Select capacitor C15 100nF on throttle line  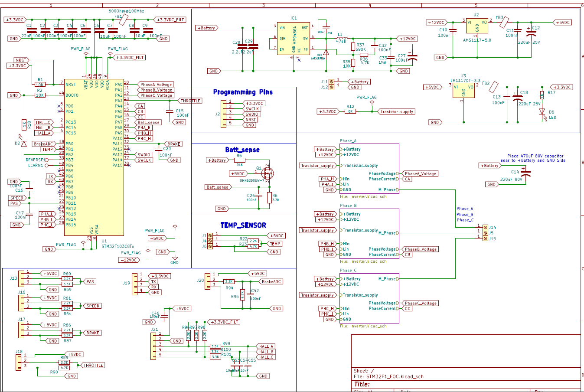[x=170, y=111]
